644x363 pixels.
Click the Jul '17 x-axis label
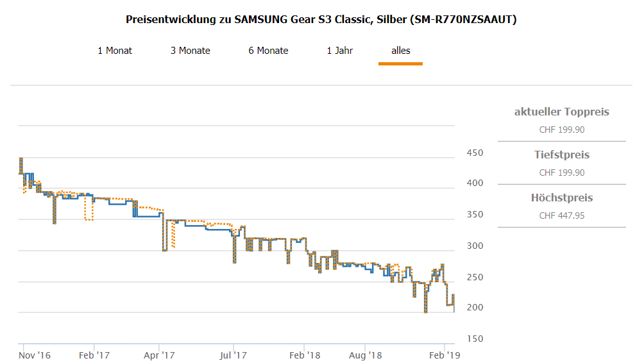(x=233, y=355)
